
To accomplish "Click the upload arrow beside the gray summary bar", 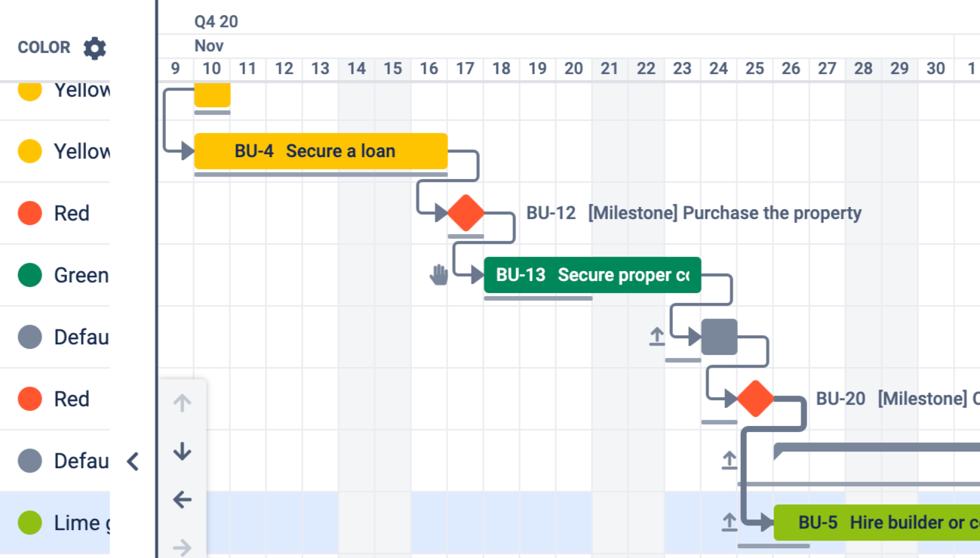I will tap(729, 460).
